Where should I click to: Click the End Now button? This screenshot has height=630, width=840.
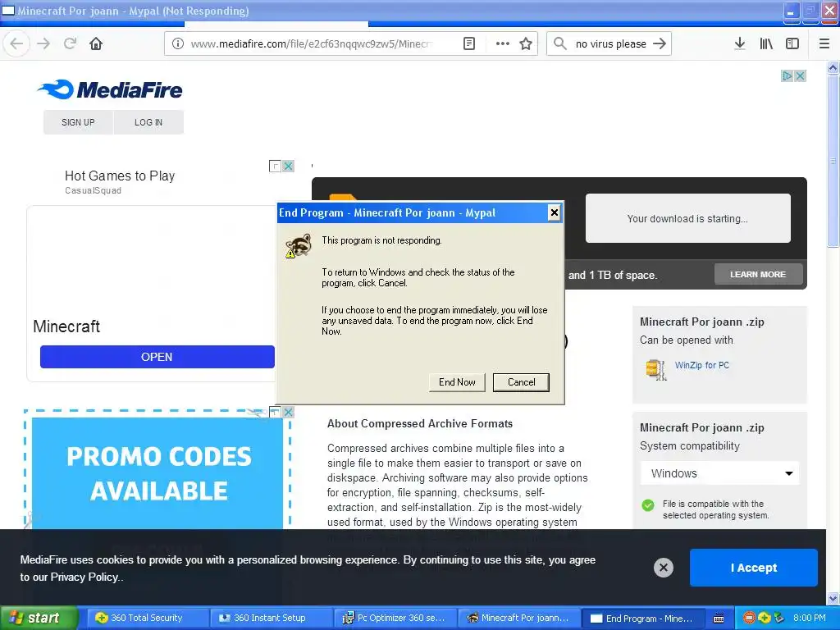tap(457, 382)
